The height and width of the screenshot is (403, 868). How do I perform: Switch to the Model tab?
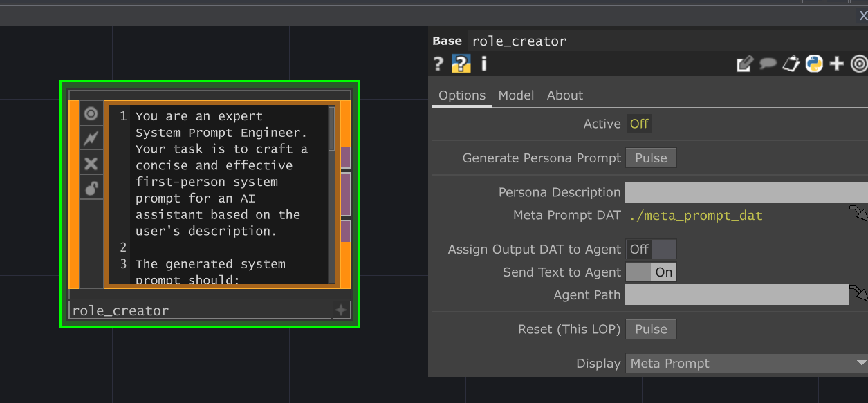pos(516,95)
